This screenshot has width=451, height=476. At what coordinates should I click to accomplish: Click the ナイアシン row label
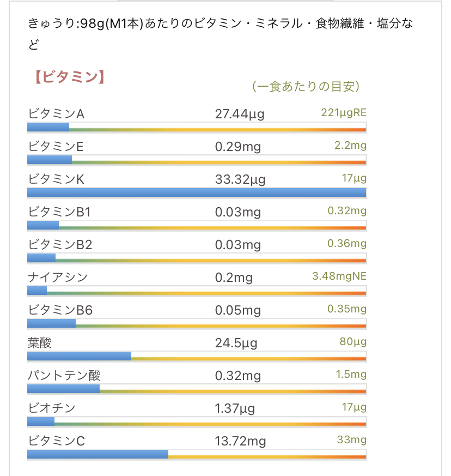(58, 277)
